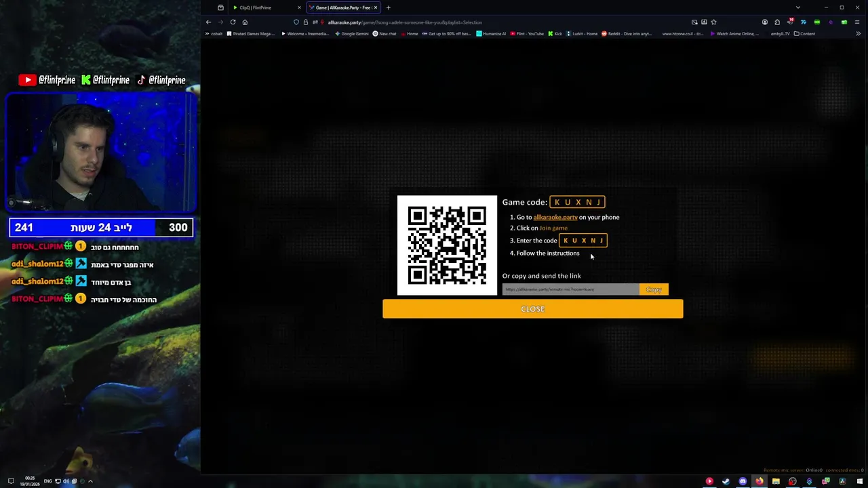Open the Watch Anime Online bookmark
The width and height of the screenshot is (868, 488).
click(734, 33)
